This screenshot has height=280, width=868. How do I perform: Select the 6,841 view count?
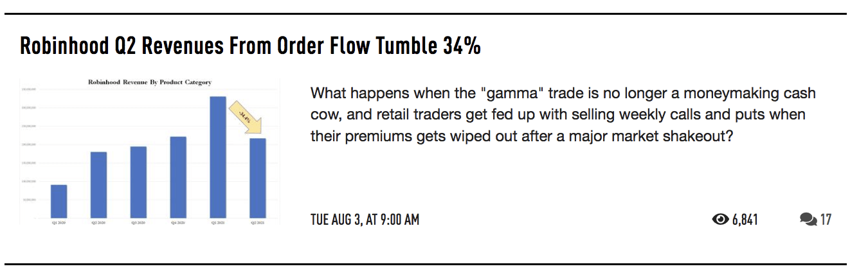point(745,220)
